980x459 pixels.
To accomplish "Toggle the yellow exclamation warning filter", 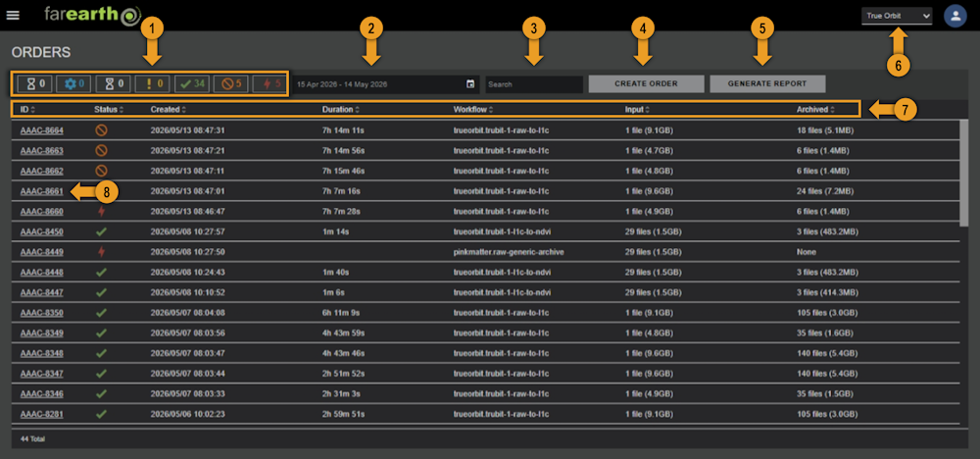I will pyautogui.click(x=153, y=83).
